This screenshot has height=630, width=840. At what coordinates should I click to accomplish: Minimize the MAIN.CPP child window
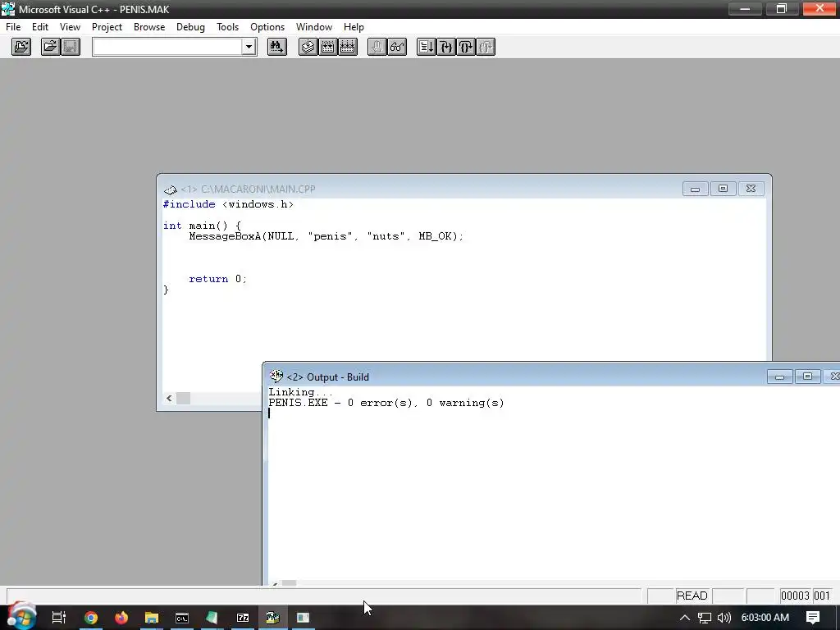pos(696,189)
